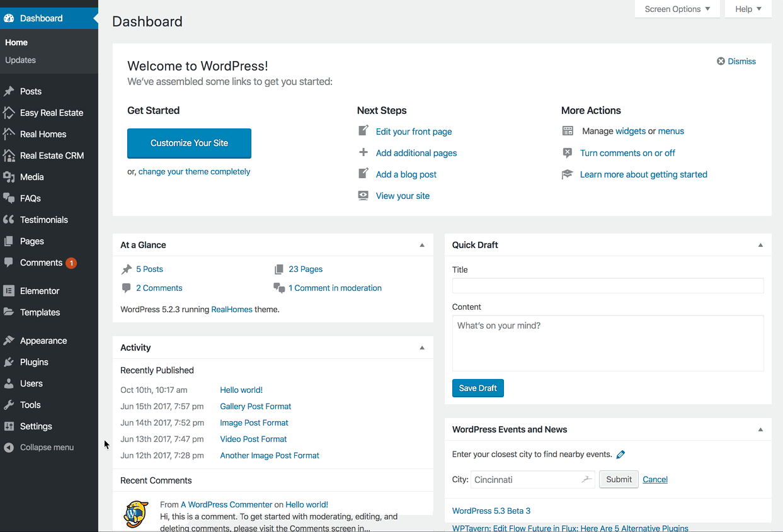This screenshot has height=532, width=783.
Task: Collapse the At a Glance panel
Action: click(422, 245)
